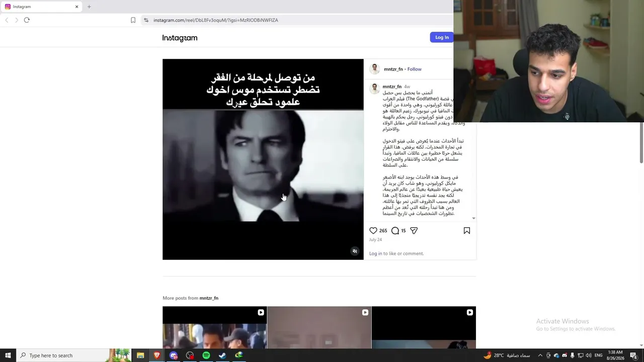
Task: Open mntzr_fn link in More posts heading
Action: pyautogui.click(x=209, y=298)
